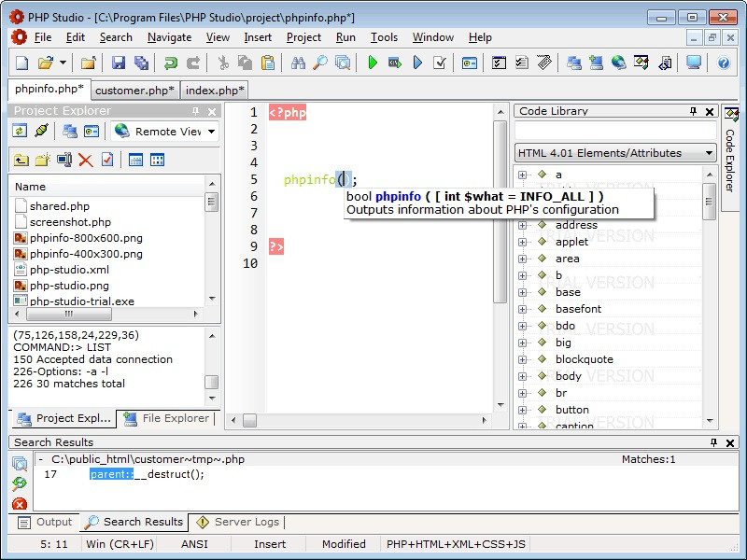Screen dimensions: 747x560
Task: Select the 'bdo' element in Code Library
Action: pos(565,326)
